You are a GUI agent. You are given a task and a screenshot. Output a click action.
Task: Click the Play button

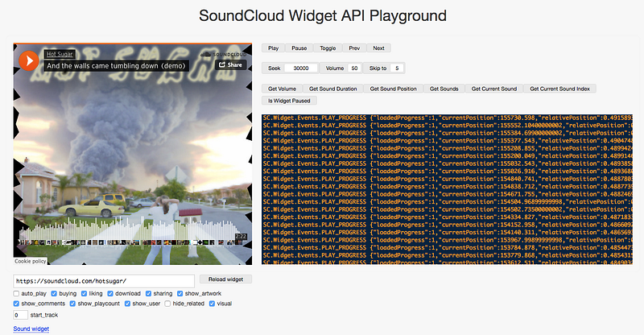pyautogui.click(x=273, y=48)
